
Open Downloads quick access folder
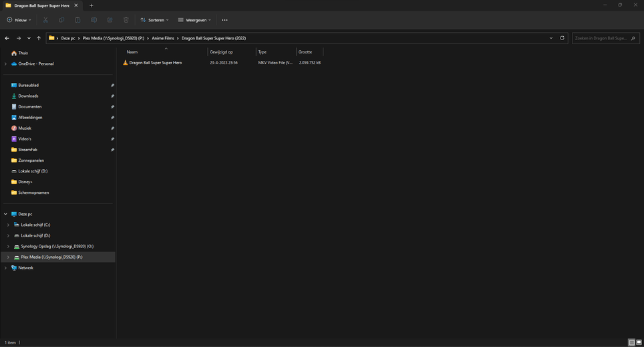pyautogui.click(x=28, y=96)
